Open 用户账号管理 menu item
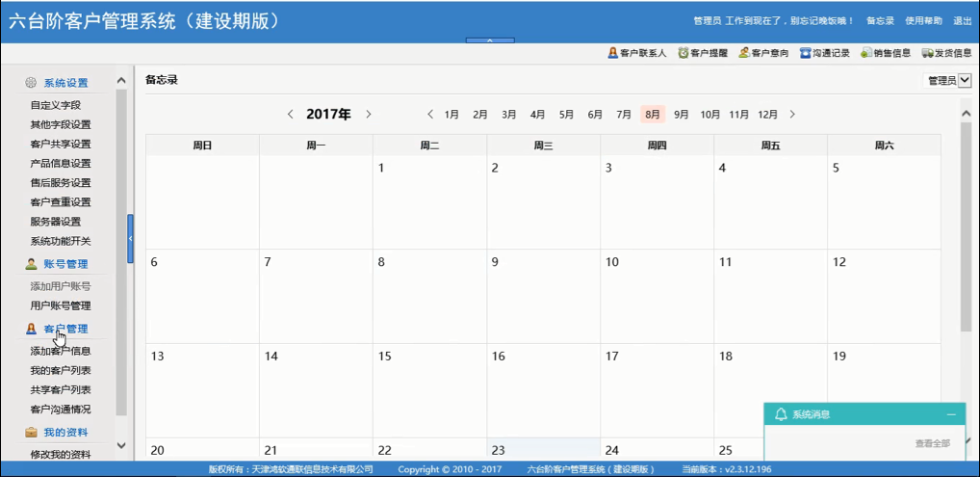Viewport: 980px width, 477px height. coord(61,306)
